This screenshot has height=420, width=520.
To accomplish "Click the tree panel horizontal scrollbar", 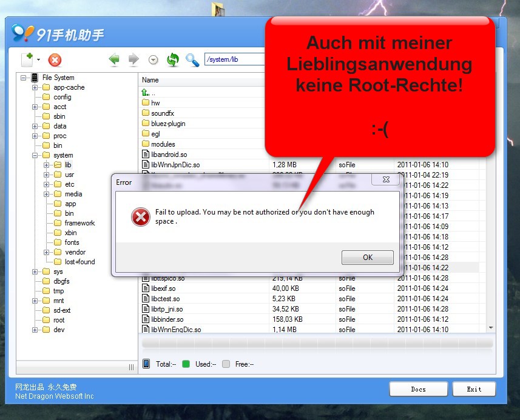I will click(77, 367).
